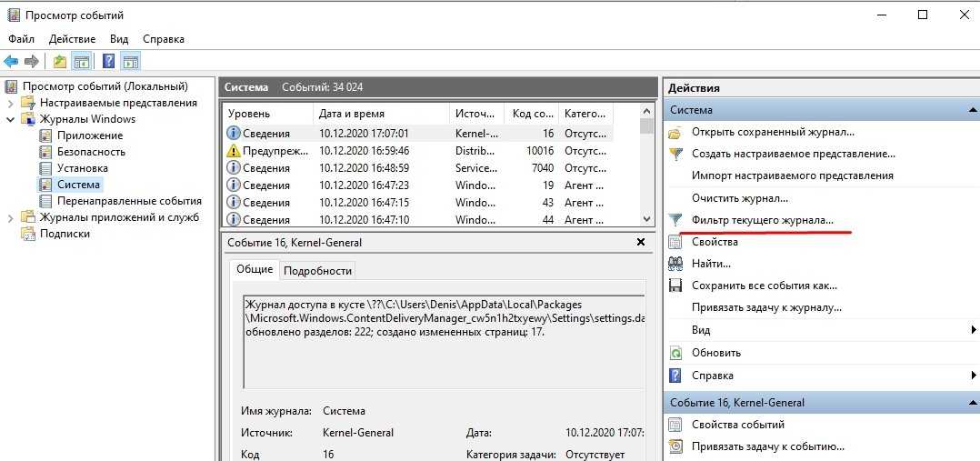Click the folder icon for Открыть сохраненный журнал
The width and height of the screenshot is (980, 461).
click(x=675, y=133)
